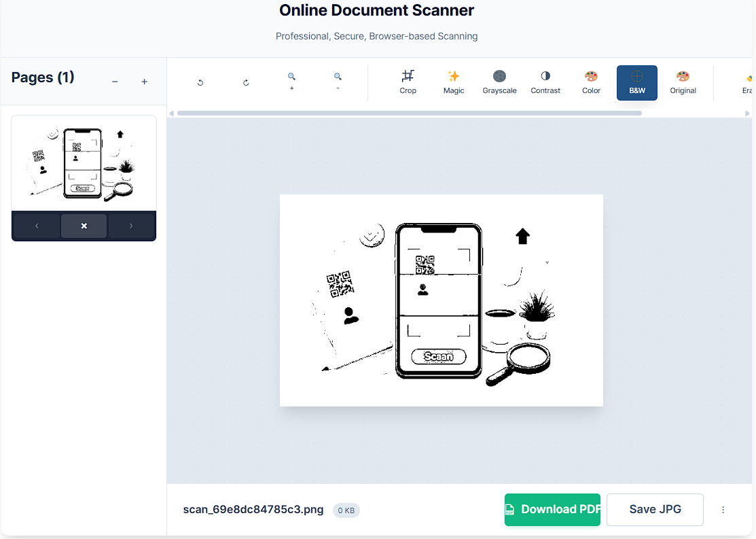Click the Pages (1) heading

pyautogui.click(x=43, y=77)
